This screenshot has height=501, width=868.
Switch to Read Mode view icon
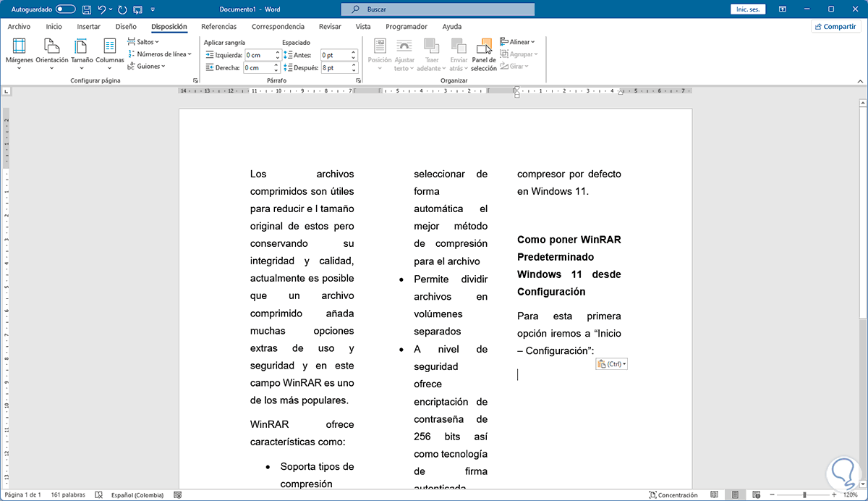(714, 495)
